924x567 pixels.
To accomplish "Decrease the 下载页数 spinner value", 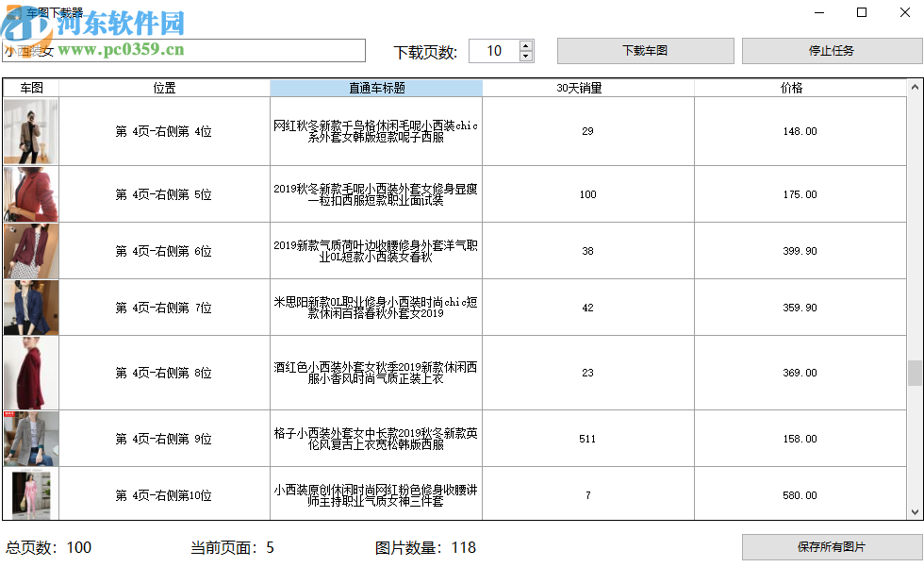I will pos(526,56).
